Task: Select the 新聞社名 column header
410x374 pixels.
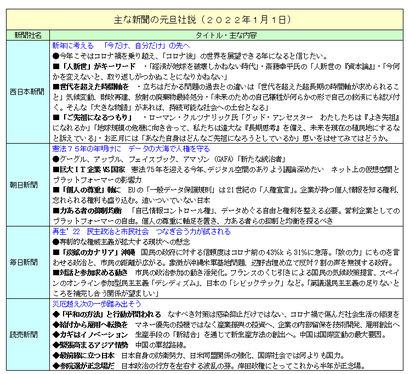Action: click(x=28, y=35)
